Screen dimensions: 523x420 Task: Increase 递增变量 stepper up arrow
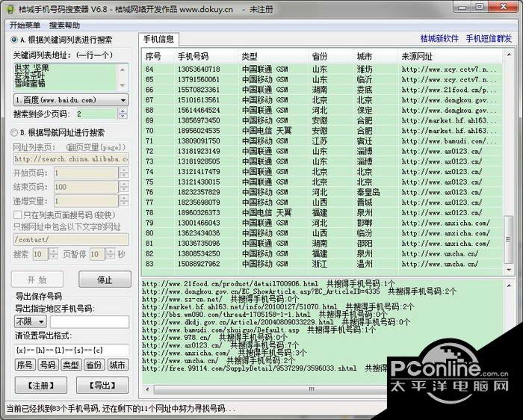(x=124, y=198)
